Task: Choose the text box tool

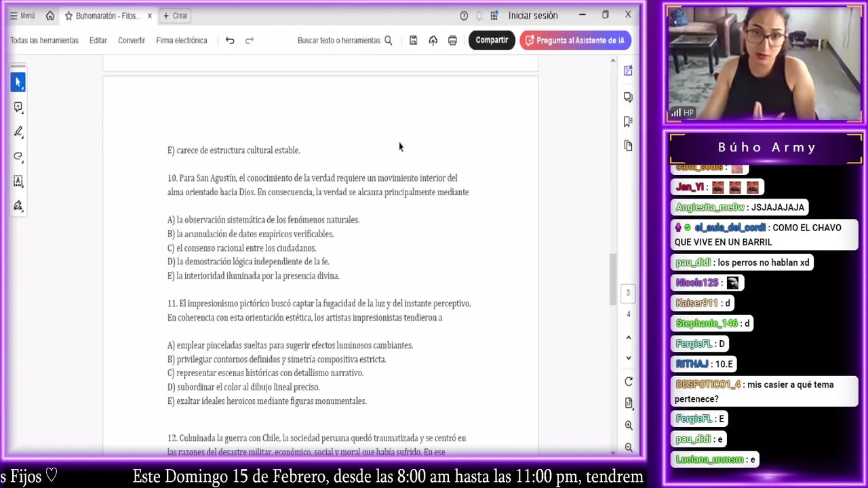Action: pos(18,181)
